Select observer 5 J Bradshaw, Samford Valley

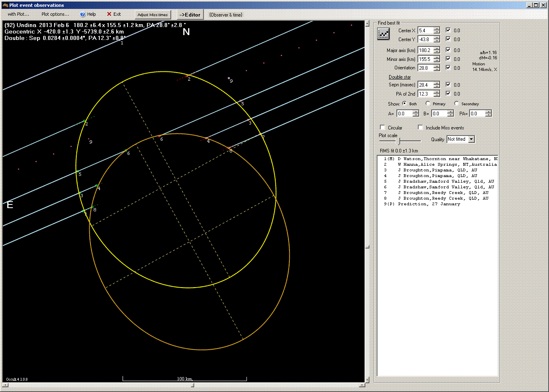pos(438,181)
